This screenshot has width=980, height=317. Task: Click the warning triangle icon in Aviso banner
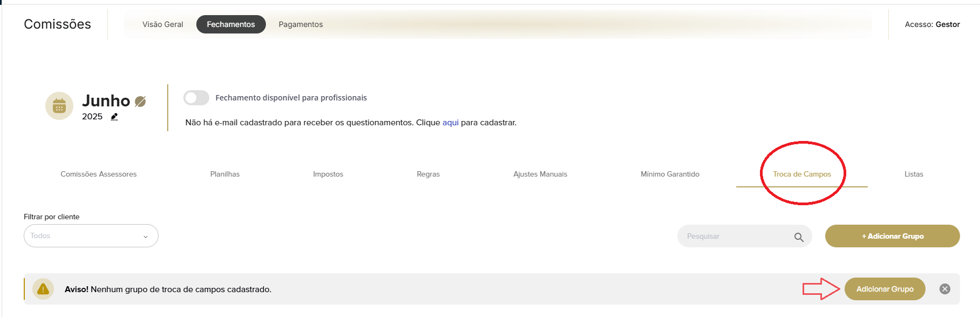click(x=43, y=289)
